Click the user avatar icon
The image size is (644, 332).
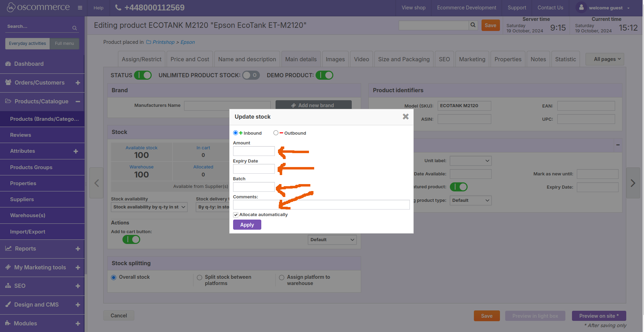[581, 7]
